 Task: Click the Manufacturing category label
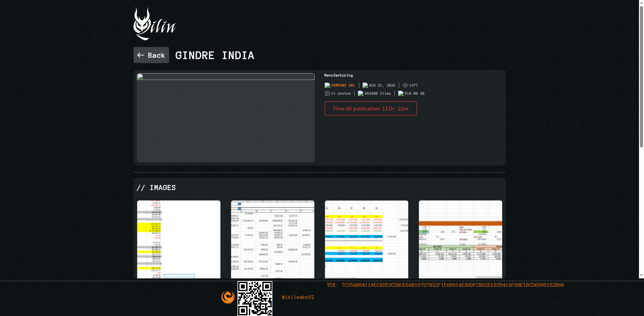[x=338, y=75]
